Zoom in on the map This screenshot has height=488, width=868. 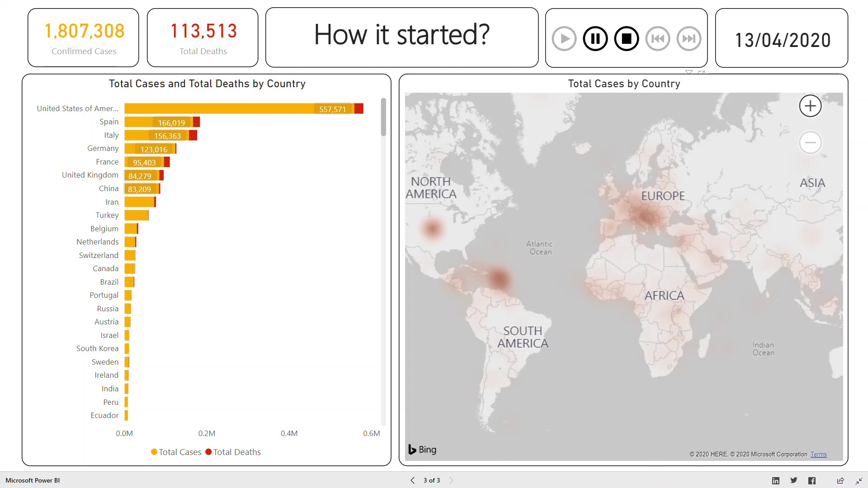[810, 106]
